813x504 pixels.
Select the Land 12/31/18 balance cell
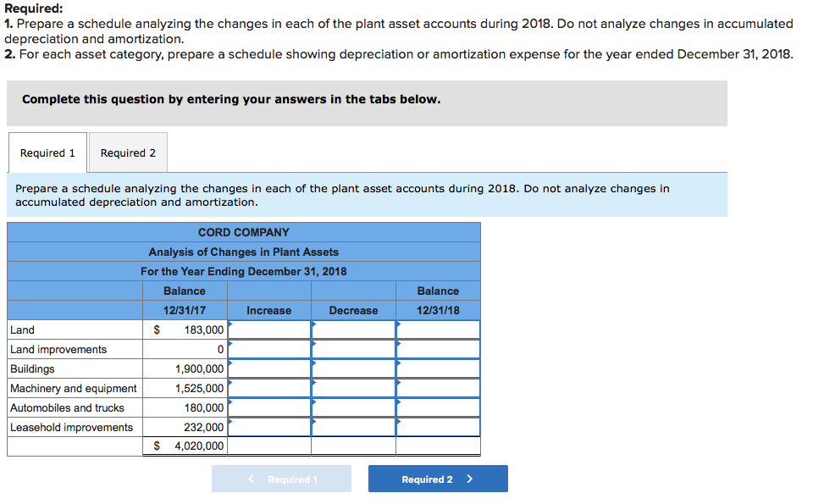pos(438,330)
